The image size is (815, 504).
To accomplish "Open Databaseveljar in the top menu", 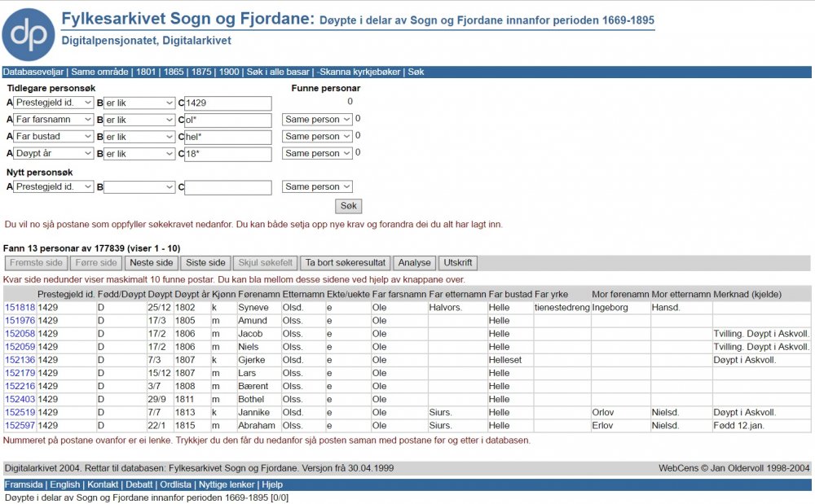I will 33,72.
